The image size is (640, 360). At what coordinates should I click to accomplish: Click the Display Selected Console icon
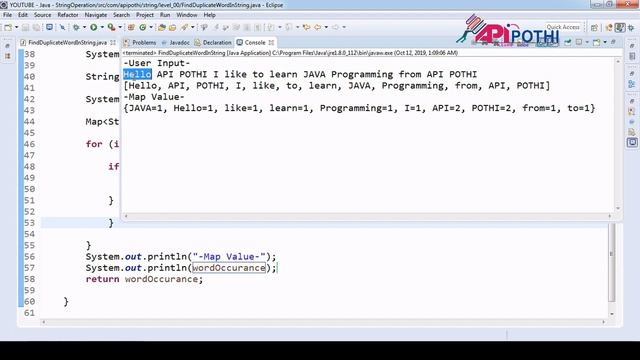579,42
